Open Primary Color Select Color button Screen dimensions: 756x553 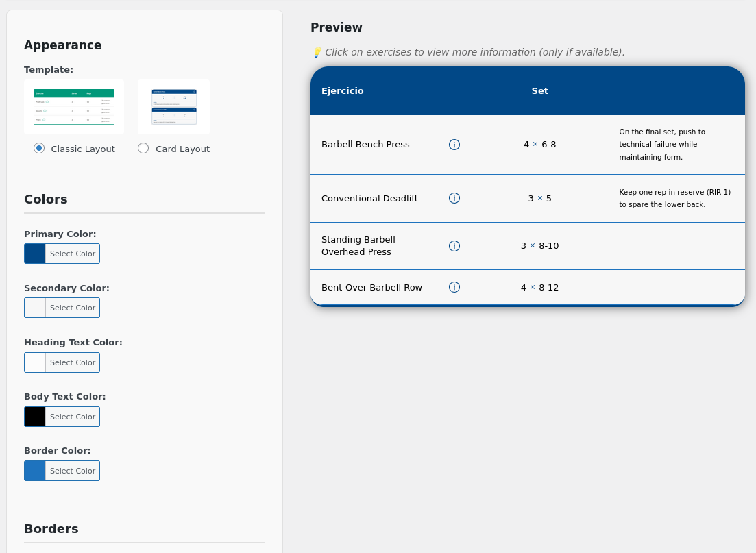72,254
